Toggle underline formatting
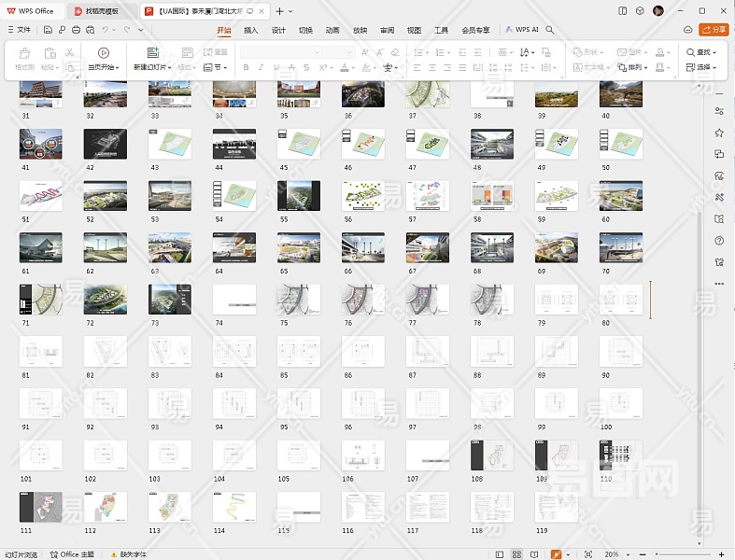Image resolution: width=735 pixels, height=560 pixels. tap(276, 67)
